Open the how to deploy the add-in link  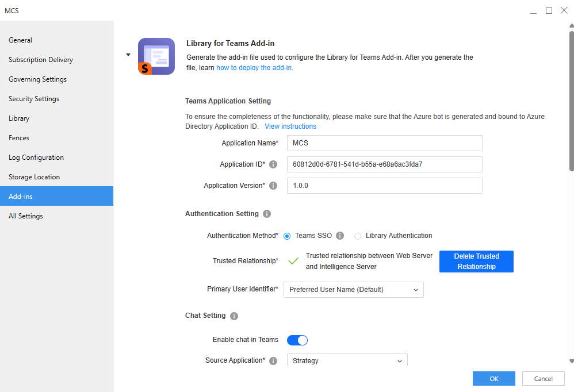point(254,68)
